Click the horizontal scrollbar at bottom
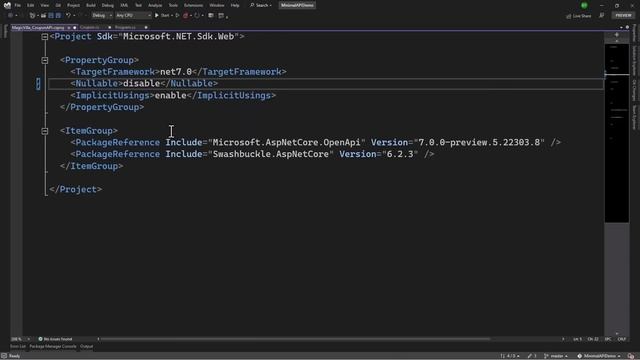This screenshot has width=640, height=360. click(295, 339)
